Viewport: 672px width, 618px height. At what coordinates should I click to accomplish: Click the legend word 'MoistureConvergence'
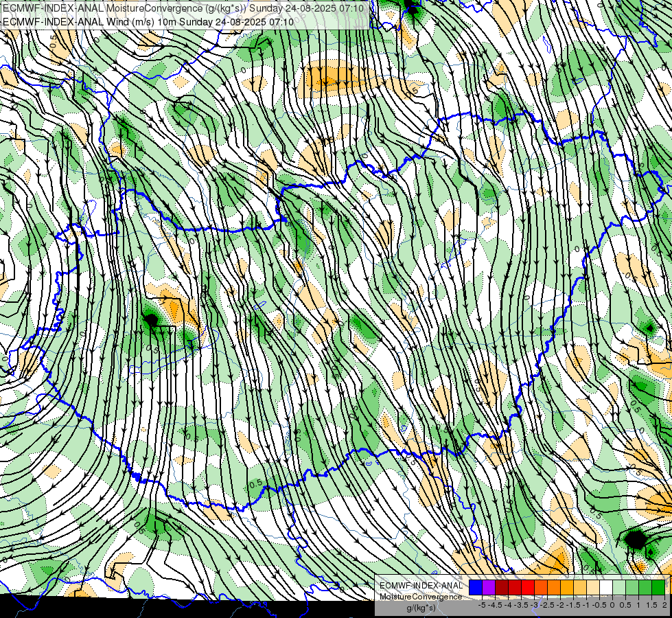pos(421,597)
